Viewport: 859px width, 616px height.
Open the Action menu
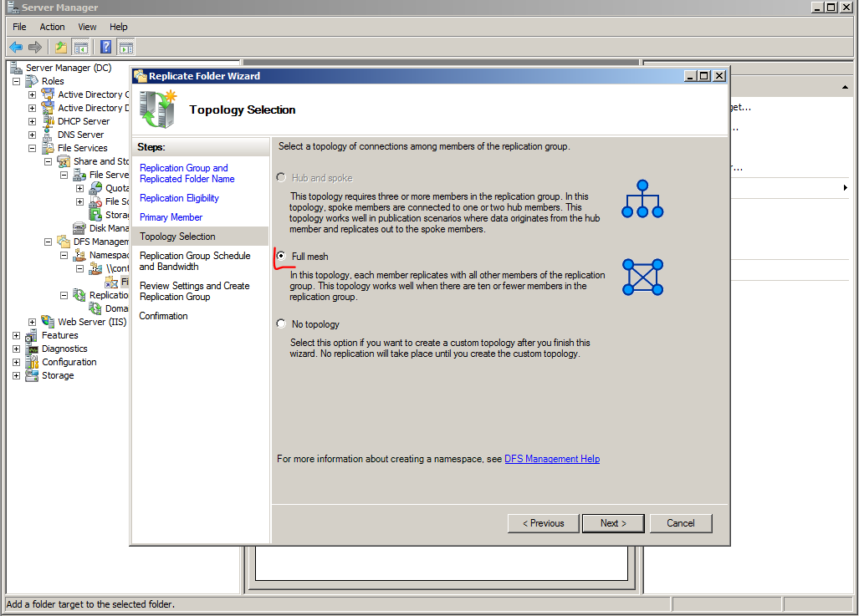pos(52,27)
